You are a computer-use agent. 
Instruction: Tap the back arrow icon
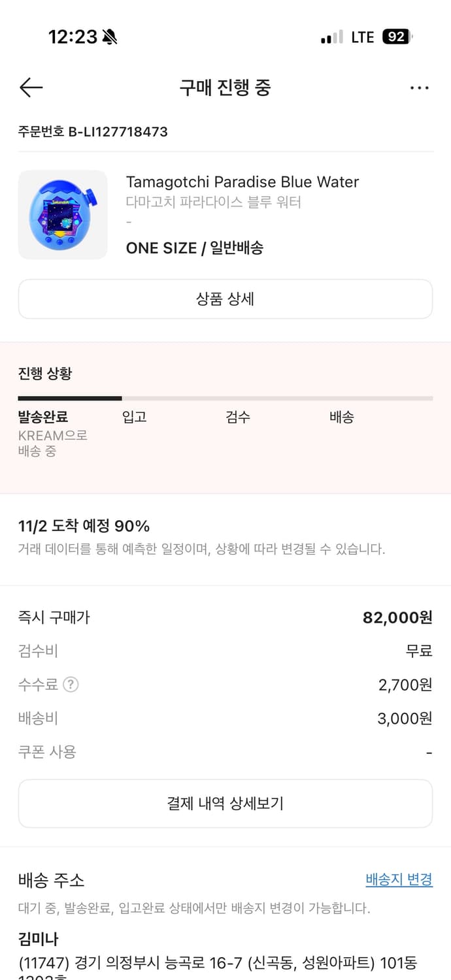click(x=31, y=88)
